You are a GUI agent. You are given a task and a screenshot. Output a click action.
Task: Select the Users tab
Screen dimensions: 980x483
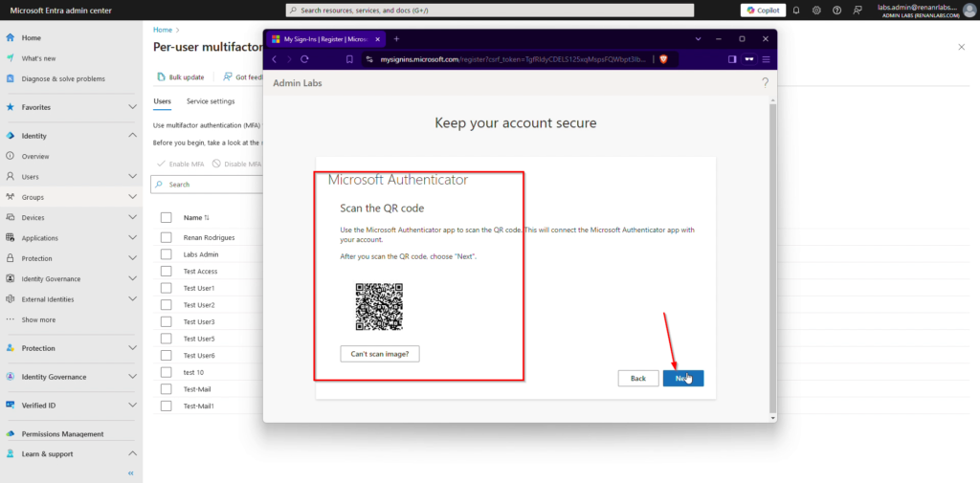point(162,101)
